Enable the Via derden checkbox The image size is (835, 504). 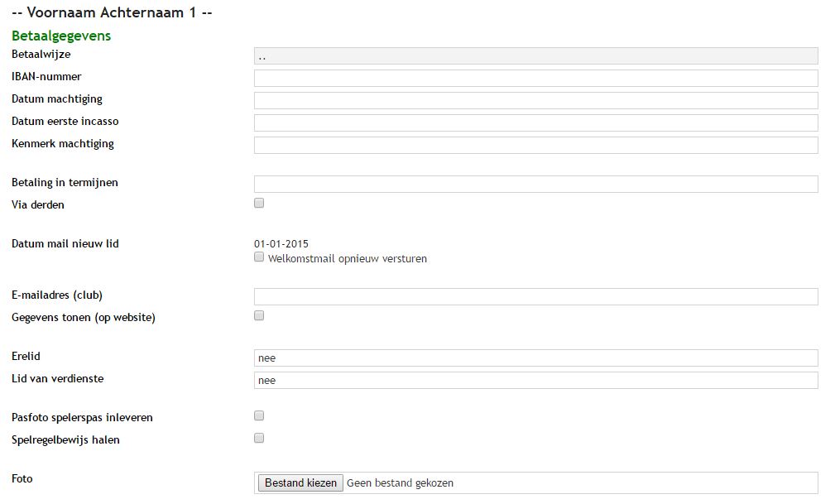point(259,203)
